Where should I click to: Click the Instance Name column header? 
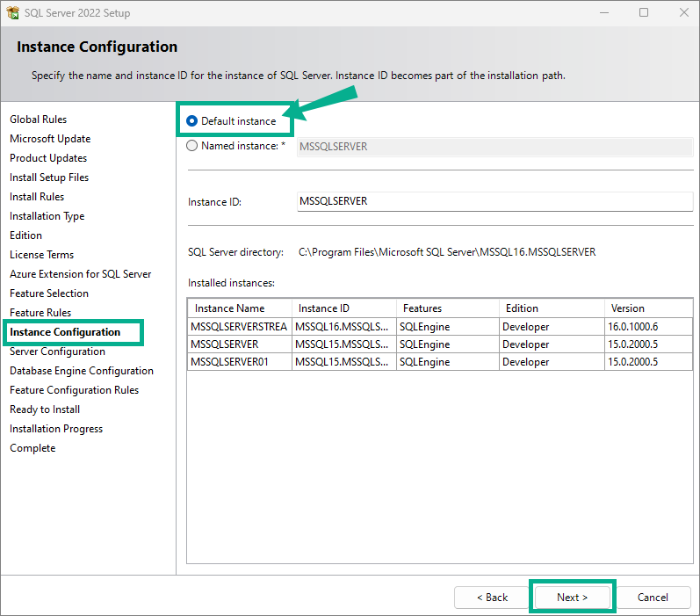pyautogui.click(x=240, y=308)
